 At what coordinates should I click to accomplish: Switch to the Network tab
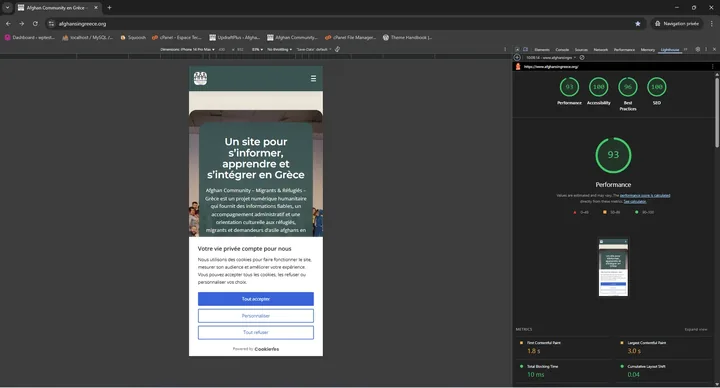601,50
